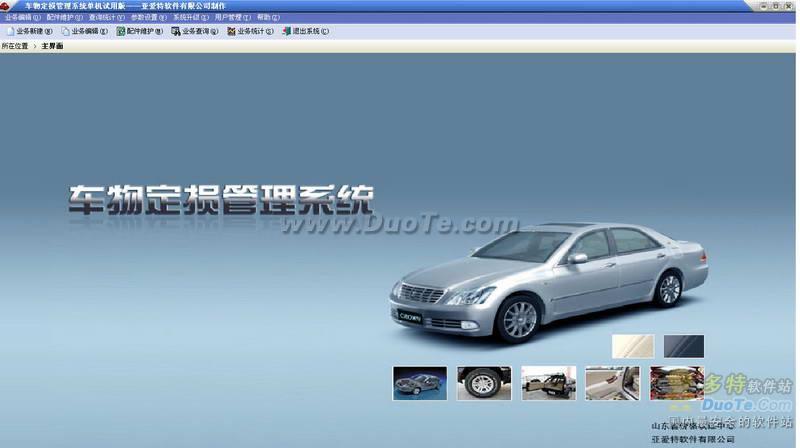800x448 pixels.
Task: Open the wheel close-up thumbnail
Action: (x=484, y=383)
